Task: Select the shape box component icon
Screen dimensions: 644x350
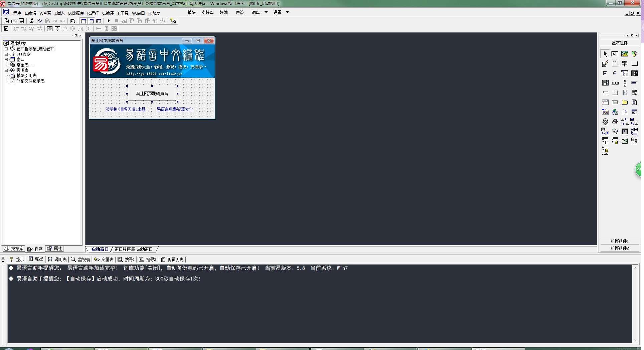Action: 634,54
